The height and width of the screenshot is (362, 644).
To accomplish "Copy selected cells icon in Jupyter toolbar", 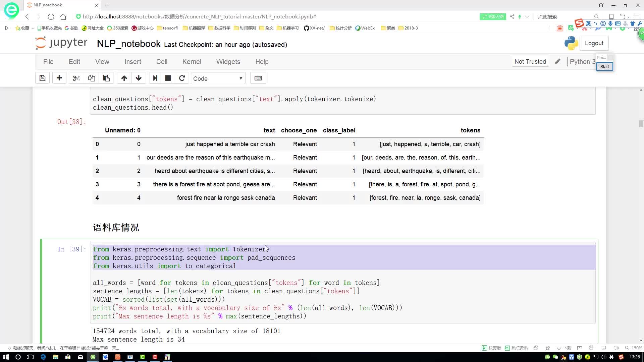I will click(x=91, y=78).
